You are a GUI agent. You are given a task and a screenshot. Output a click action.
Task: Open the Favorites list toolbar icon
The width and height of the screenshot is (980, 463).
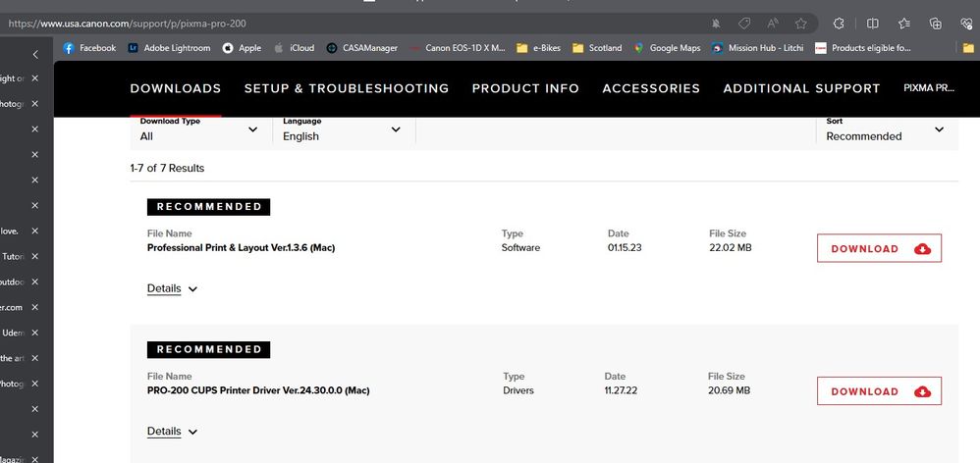pos(903,24)
